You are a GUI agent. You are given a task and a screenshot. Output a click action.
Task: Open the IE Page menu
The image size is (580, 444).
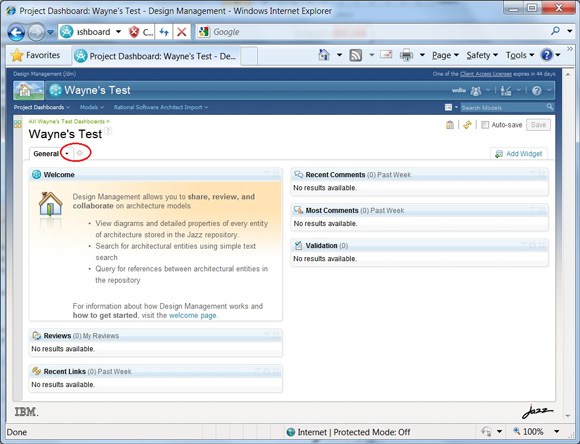[445, 56]
